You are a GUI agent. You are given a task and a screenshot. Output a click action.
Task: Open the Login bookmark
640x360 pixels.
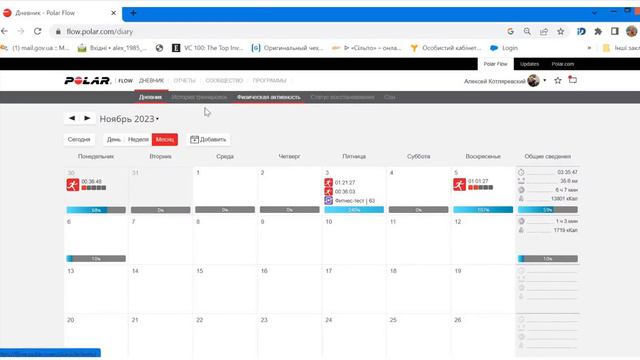tap(504, 48)
